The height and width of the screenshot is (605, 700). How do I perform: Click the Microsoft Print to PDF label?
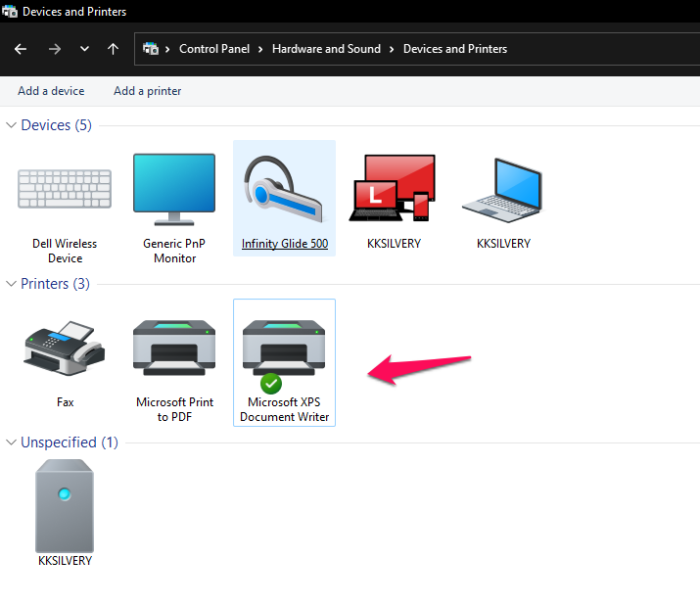(174, 409)
